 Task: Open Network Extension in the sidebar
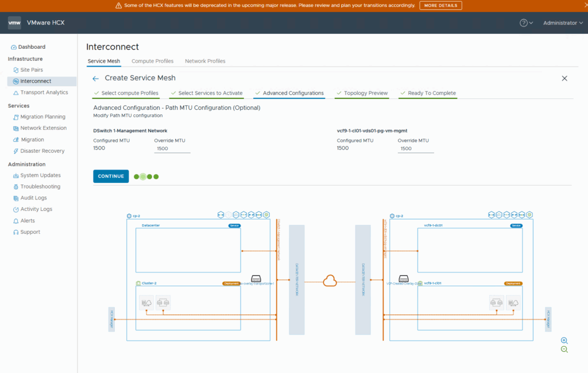point(43,128)
